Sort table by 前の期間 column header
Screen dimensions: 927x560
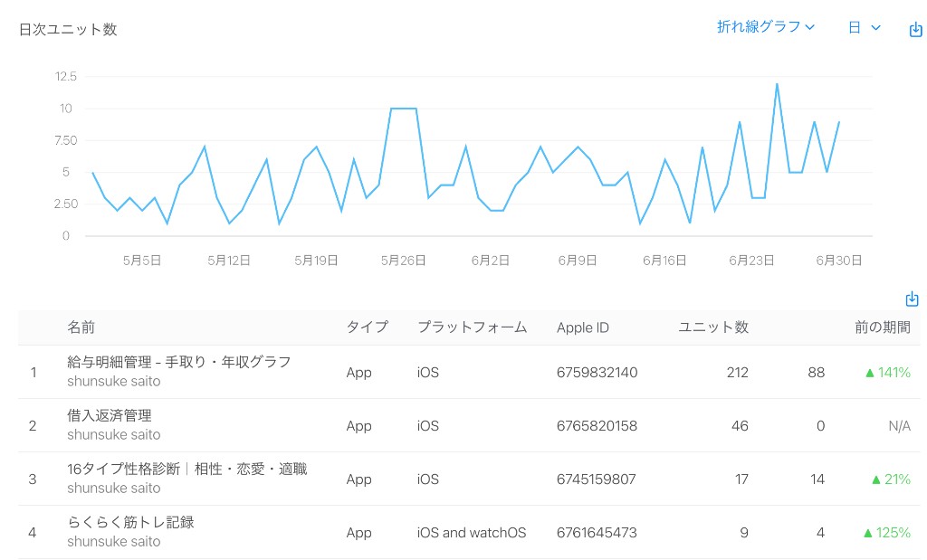pos(882,327)
